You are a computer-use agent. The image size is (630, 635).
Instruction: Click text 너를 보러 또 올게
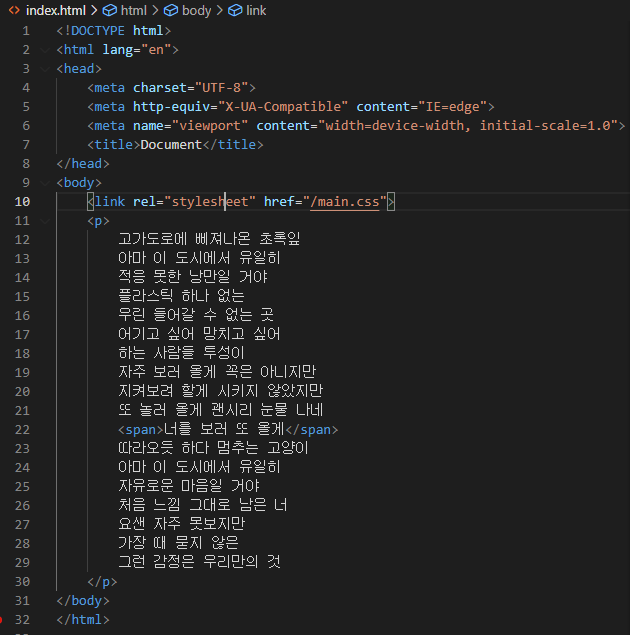[224, 429]
